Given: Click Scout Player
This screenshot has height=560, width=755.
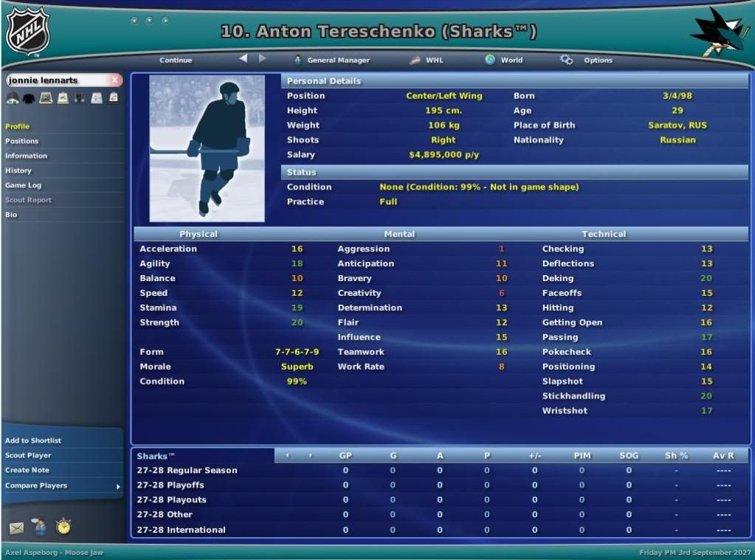Looking at the screenshot, I should click(28, 455).
